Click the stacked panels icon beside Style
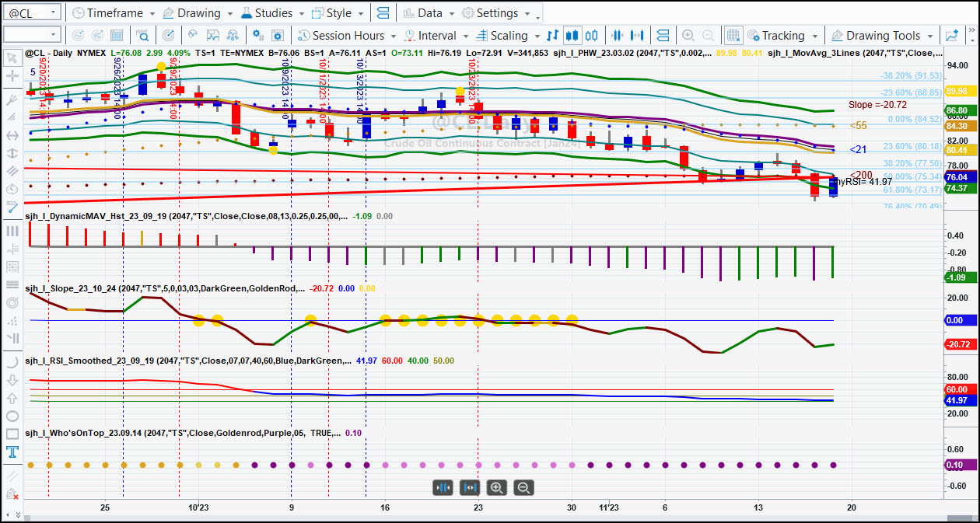 pyautogui.click(x=382, y=13)
